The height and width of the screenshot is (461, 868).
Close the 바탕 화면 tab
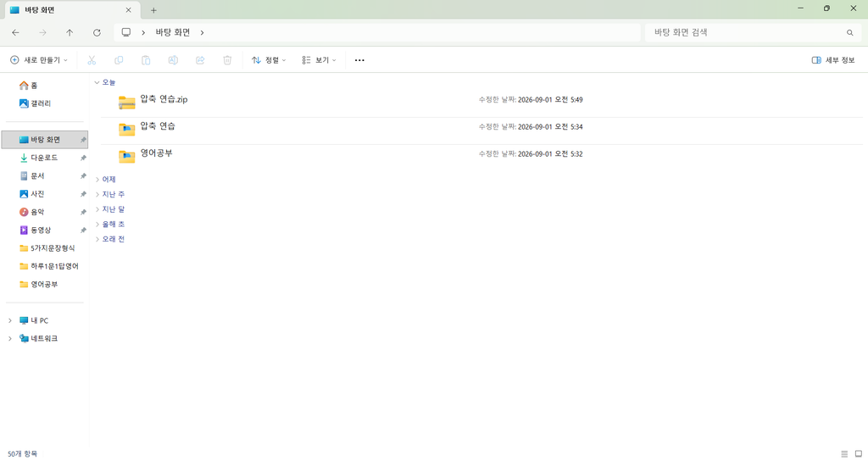coord(129,10)
